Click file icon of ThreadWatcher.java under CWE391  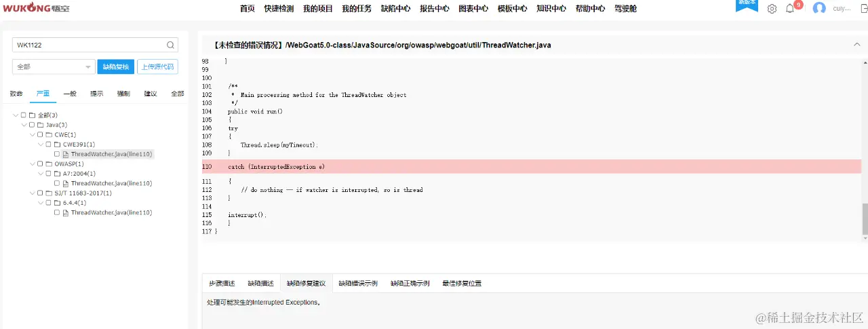click(x=65, y=154)
